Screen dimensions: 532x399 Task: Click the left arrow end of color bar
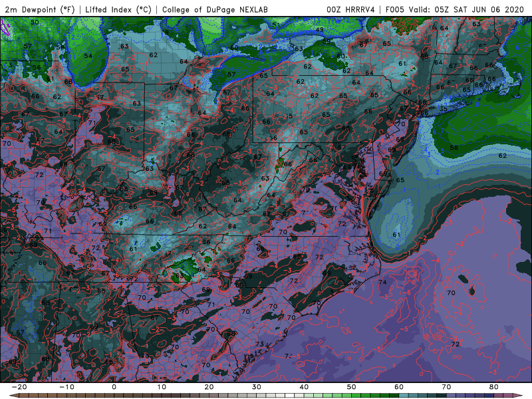pyautogui.click(x=13, y=396)
